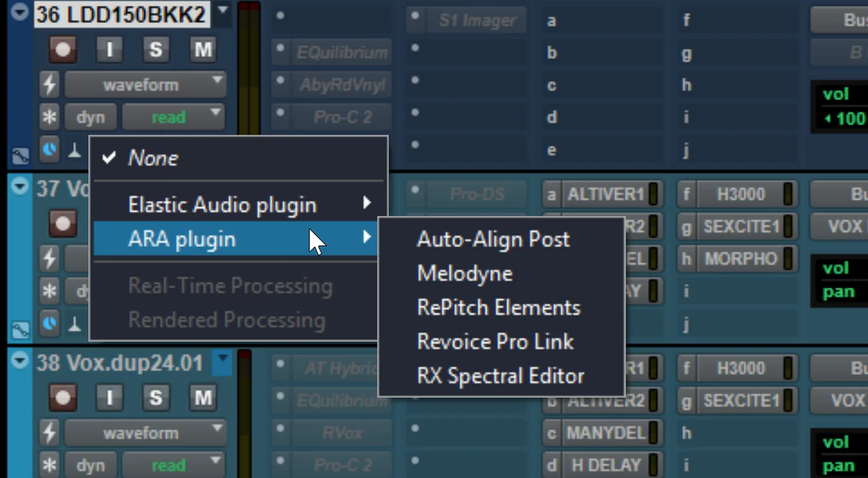
Task: Open ARA plugin submenu
Action: pyautogui.click(x=235, y=239)
